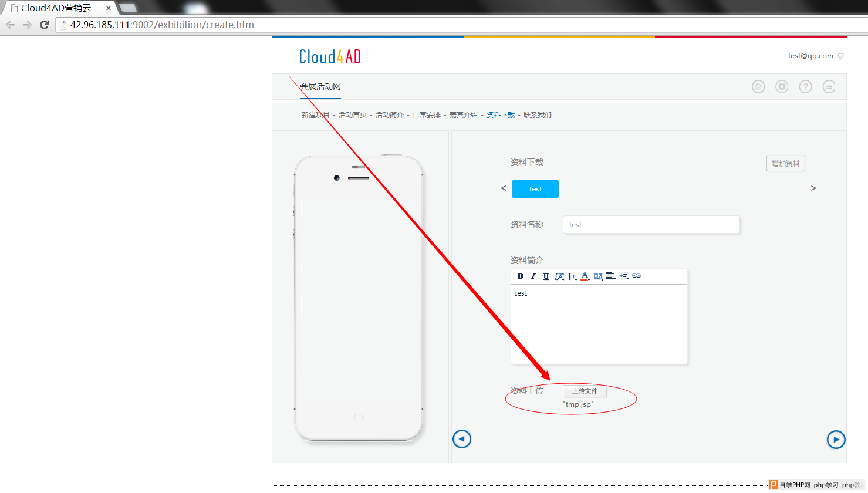This screenshot has width=868, height=493.
Task: Open text color picker in editor
Action: pos(585,276)
